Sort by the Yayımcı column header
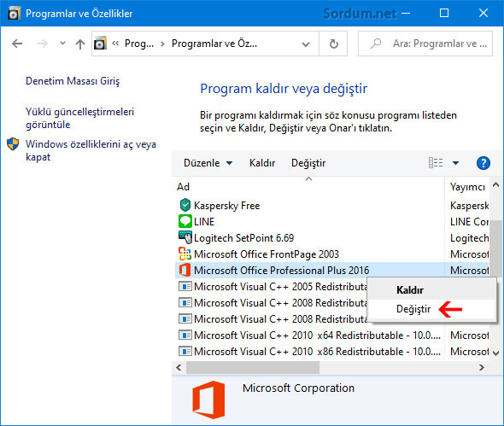Image resolution: width=504 pixels, height=426 pixels. (467, 187)
